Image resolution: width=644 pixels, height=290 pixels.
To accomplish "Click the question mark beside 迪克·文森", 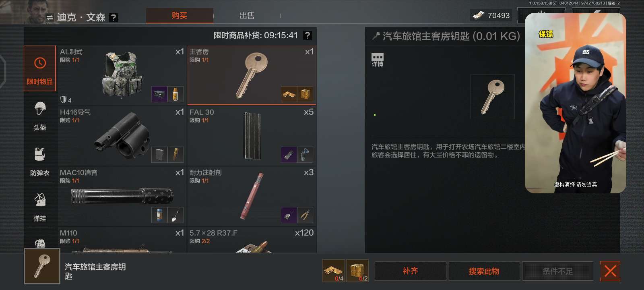I will pos(114,17).
